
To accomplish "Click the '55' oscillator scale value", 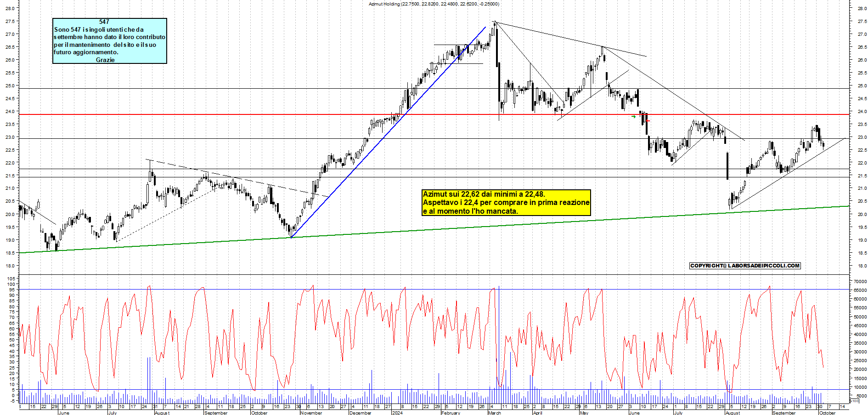I will point(12,334).
